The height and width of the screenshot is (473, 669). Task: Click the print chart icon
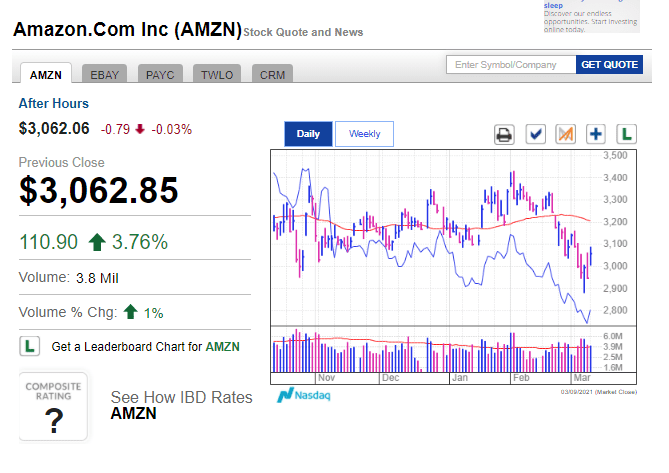point(504,134)
